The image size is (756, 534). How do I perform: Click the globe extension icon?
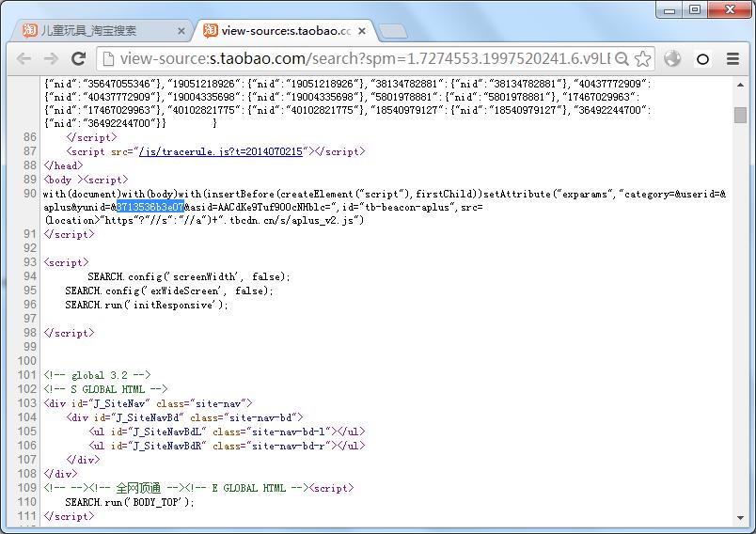click(x=672, y=59)
